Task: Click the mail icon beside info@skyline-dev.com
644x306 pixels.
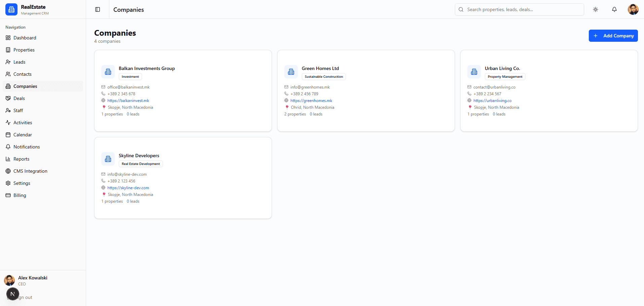Action: [x=103, y=174]
